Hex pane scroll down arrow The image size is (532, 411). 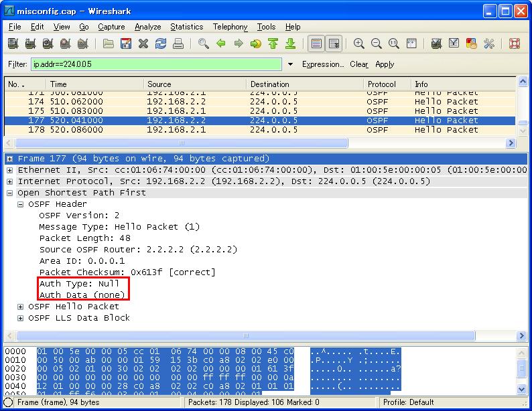(521, 390)
